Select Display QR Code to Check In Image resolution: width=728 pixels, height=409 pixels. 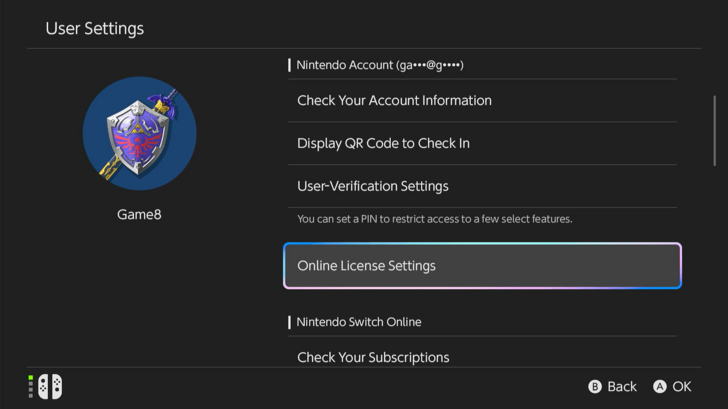coord(482,143)
